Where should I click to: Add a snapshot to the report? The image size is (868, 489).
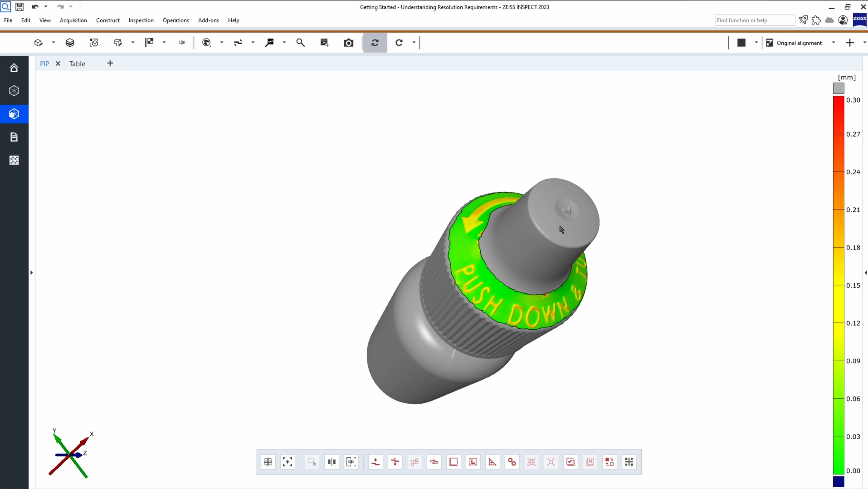coord(325,43)
